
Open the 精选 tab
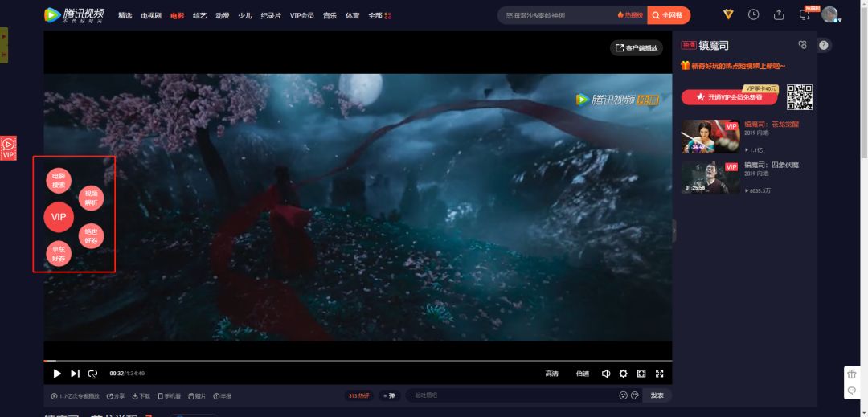(125, 15)
